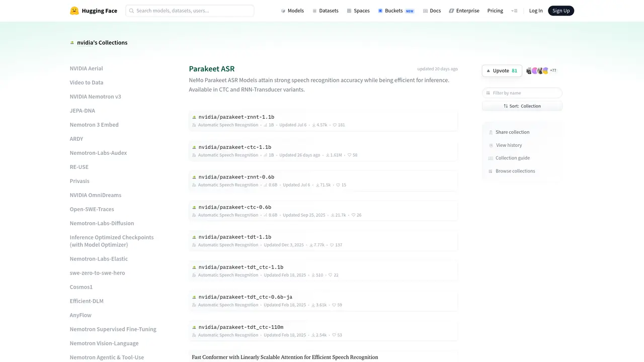Click the filter icon in Filter by name
Screen dimensions: 644x362
pyautogui.click(x=488, y=93)
